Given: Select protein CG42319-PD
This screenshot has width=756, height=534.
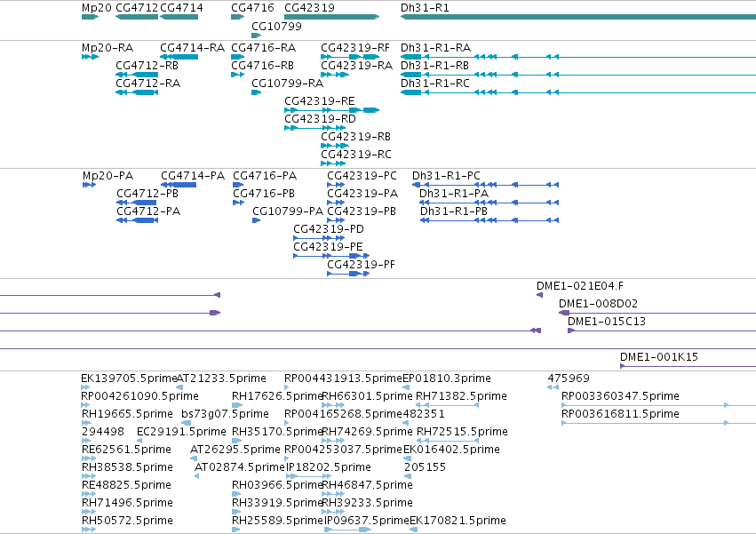Looking at the screenshot, I should [x=329, y=229].
